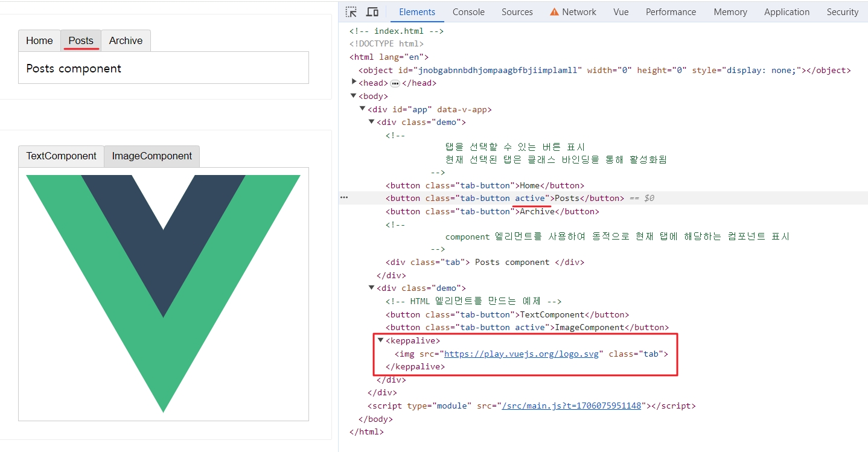Select the img class="tab" row

pyautogui.click(x=531, y=354)
